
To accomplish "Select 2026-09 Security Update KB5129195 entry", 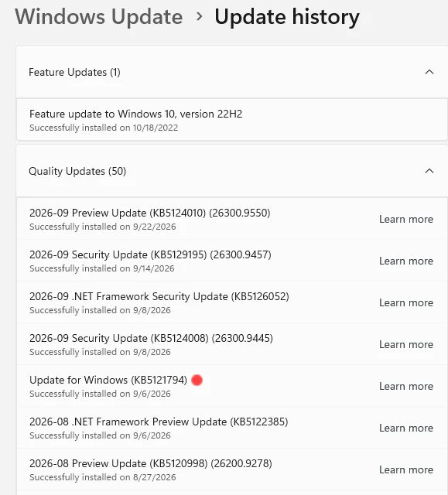I will pyautogui.click(x=232, y=261).
